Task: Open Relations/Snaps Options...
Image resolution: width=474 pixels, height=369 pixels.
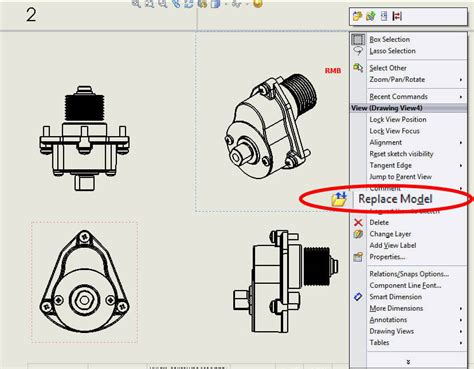Action: point(409,274)
